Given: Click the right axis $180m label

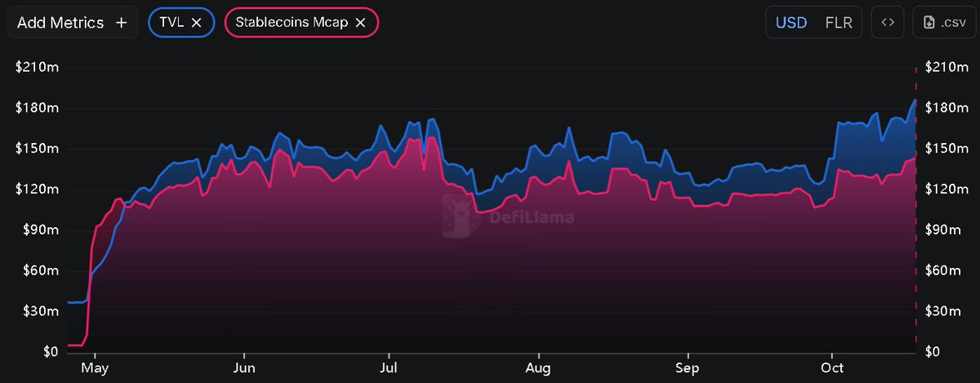Looking at the screenshot, I should pyautogui.click(x=947, y=108).
